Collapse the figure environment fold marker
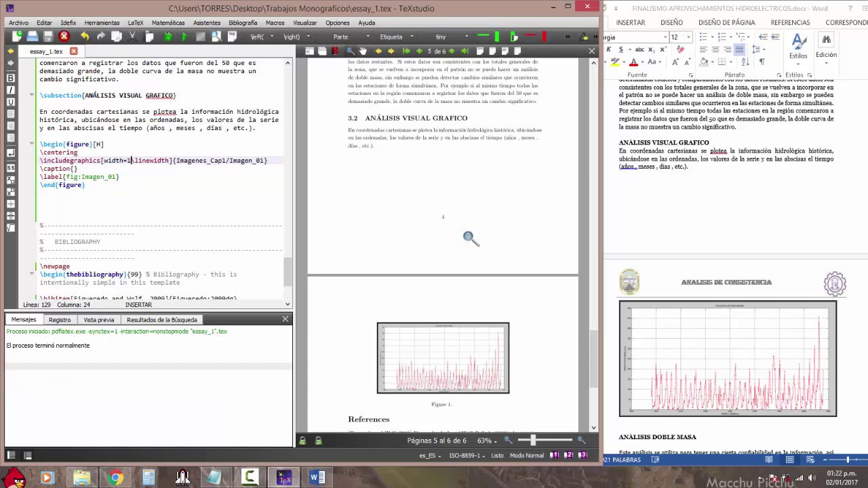Screen dimensions: 868x488 (x=32, y=144)
